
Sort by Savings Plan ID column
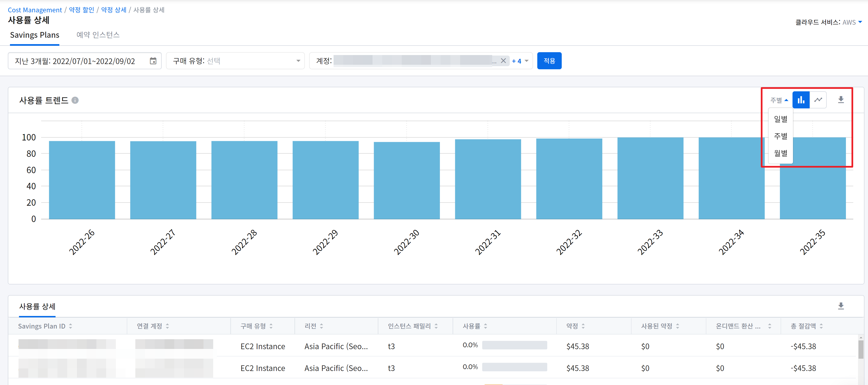[71, 326]
